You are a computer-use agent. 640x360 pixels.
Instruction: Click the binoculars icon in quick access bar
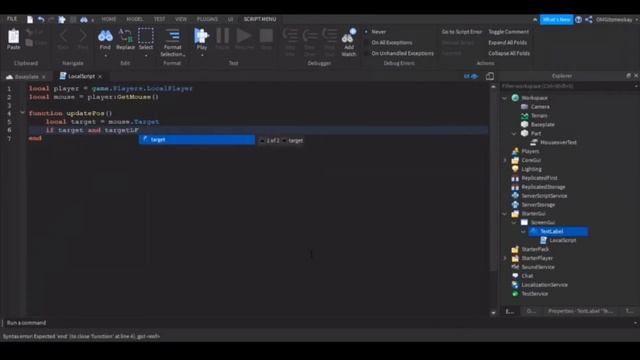[x=84, y=19]
